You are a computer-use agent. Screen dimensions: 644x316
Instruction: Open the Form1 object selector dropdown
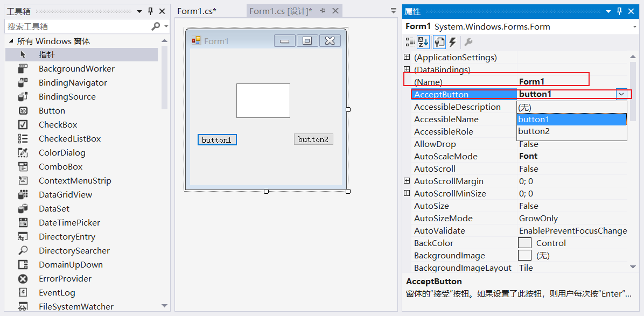[635, 27]
